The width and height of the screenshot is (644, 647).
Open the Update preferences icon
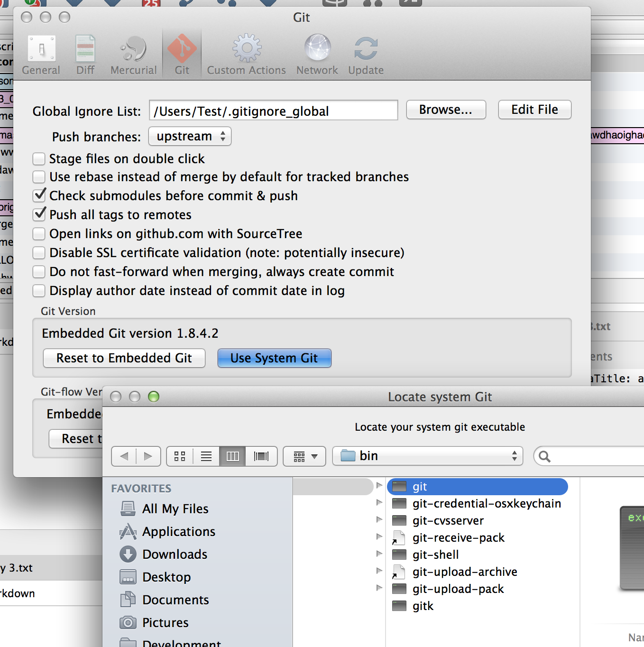click(x=366, y=49)
